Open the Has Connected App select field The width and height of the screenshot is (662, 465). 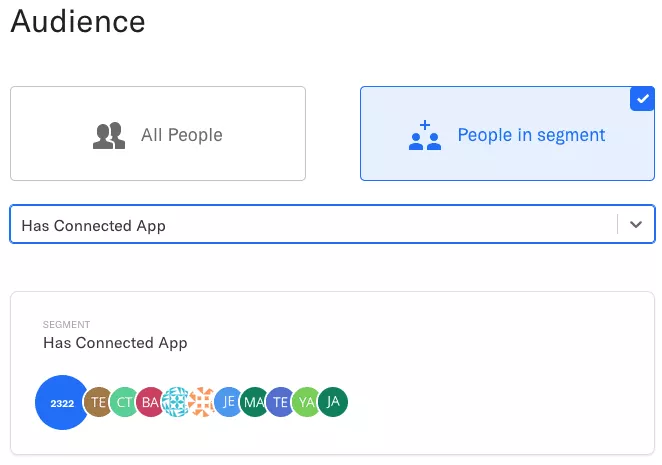(332, 224)
